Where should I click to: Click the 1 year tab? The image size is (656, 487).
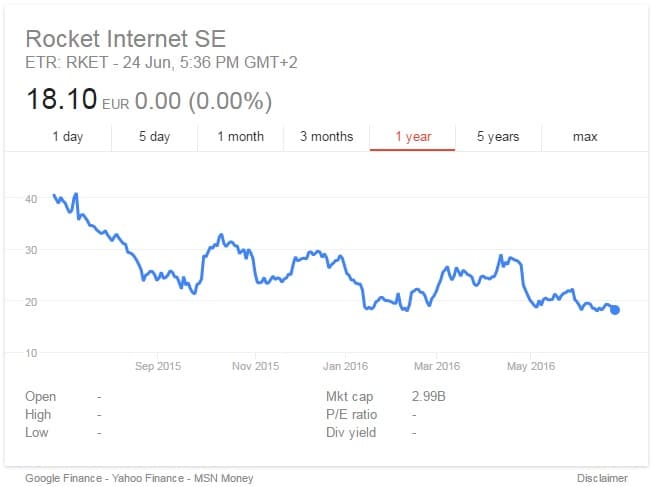pos(413,137)
